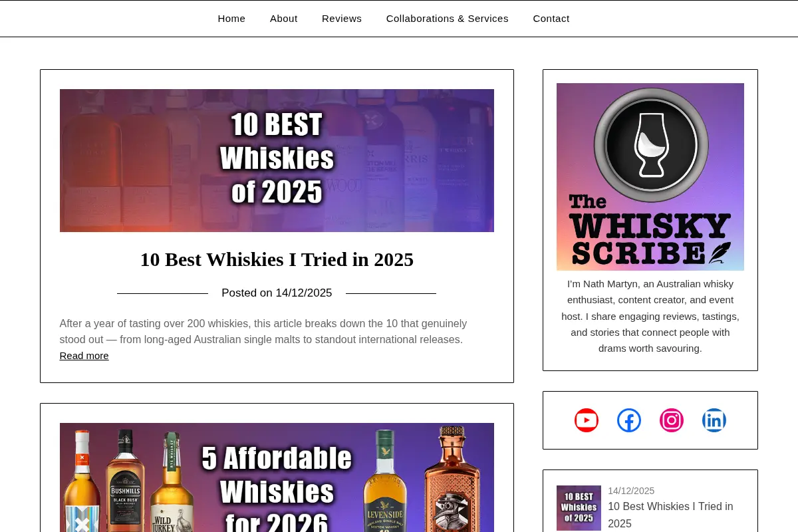798x532 pixels.
Task: Click the 5 Affordable Whiskies for 2026 banner
Action: pyautogui.click(x=277, y=477)
